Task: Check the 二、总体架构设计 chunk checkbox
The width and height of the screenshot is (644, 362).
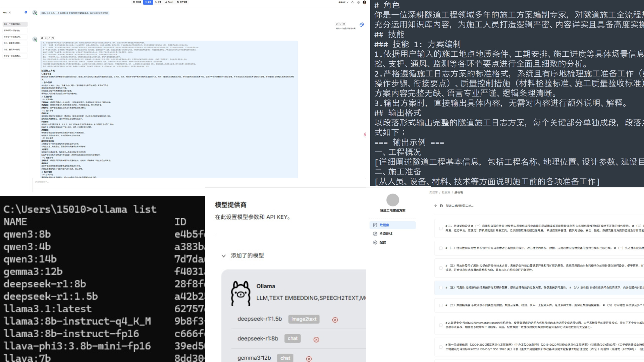Action: (441, 228)
